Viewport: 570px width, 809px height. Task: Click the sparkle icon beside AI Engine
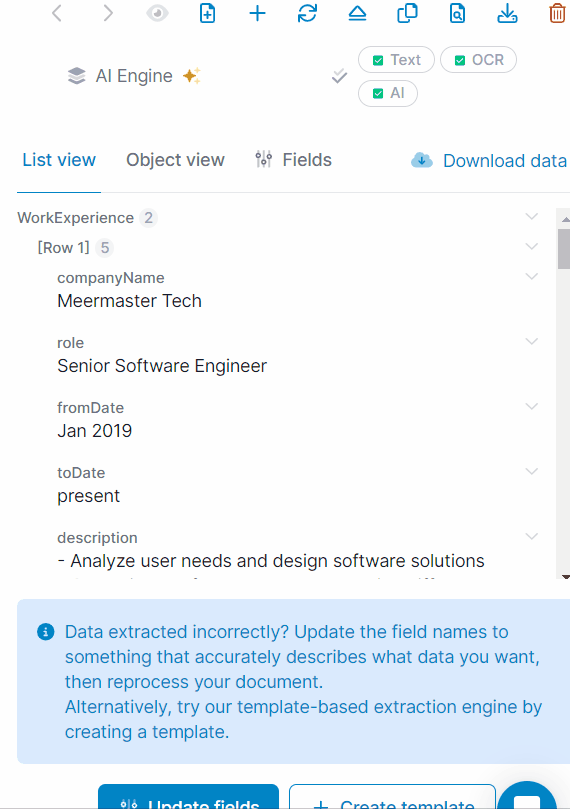[191, 76]
